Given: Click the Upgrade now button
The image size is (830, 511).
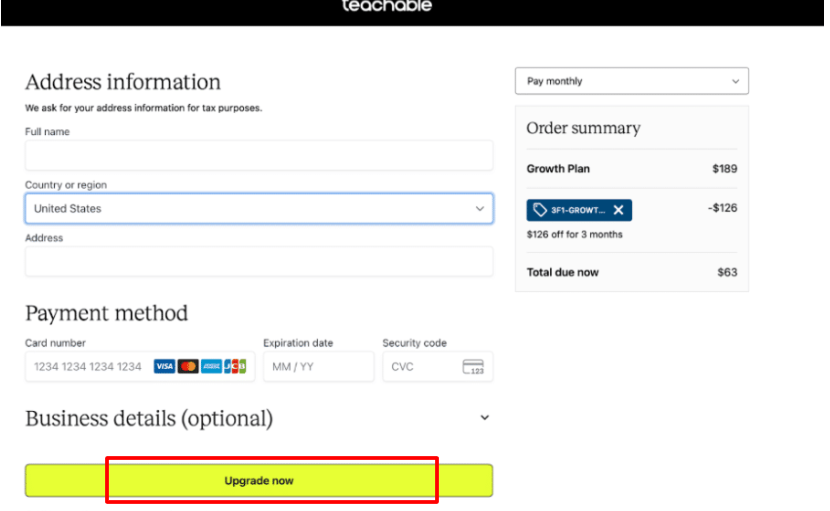Looking at the screenshot, I should click(259, 481).
